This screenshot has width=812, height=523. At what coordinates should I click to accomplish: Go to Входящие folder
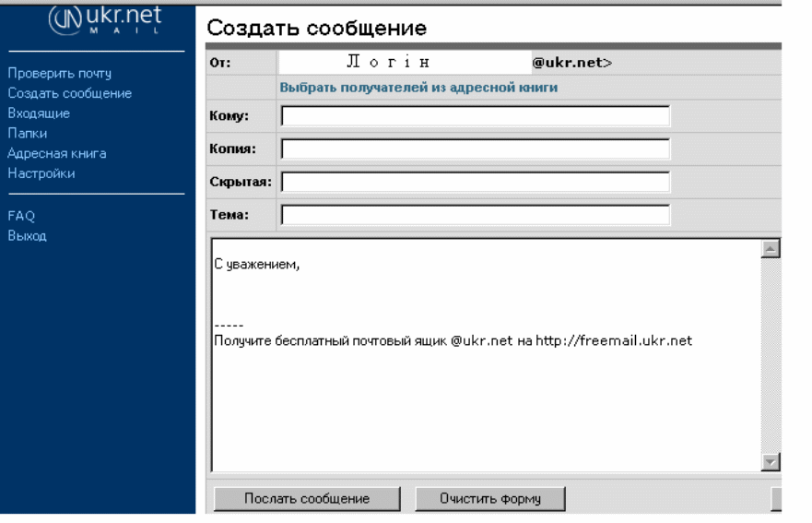[39, 113]
